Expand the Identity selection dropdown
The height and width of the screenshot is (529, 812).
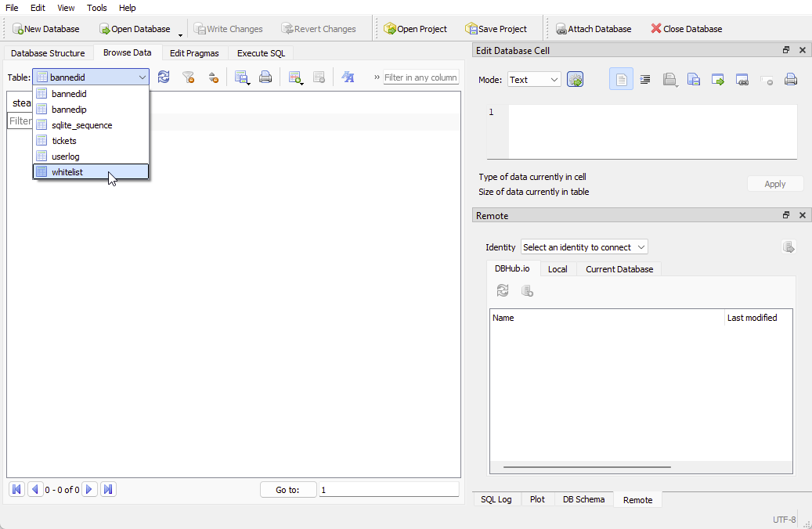pyautogui.click(x=584, y=247)
